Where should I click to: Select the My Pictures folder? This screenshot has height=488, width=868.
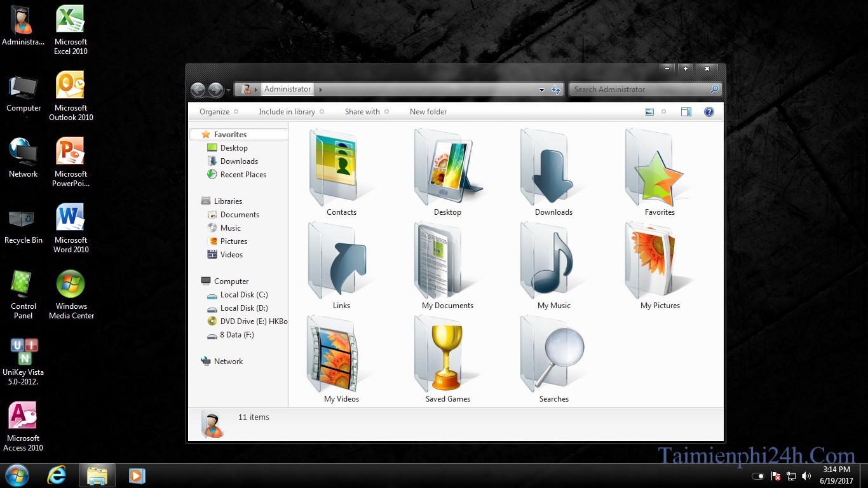[660, 259]
